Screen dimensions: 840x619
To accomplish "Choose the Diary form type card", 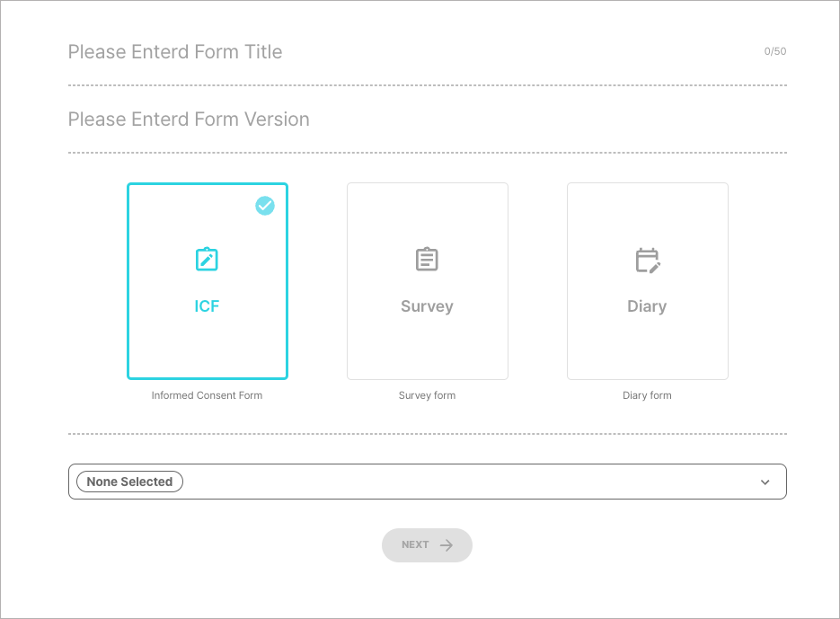I will [x=647, y=281].
